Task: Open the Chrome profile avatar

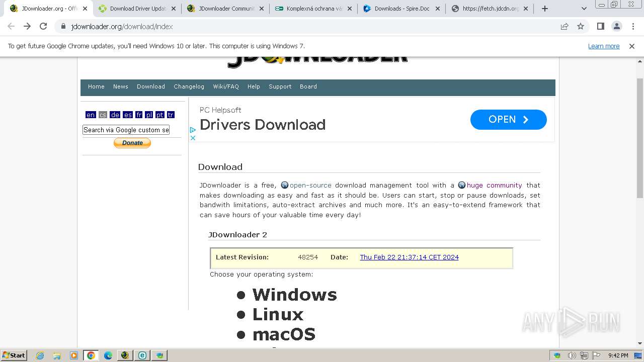Action: pyautogui.click(x=616, y=26)
